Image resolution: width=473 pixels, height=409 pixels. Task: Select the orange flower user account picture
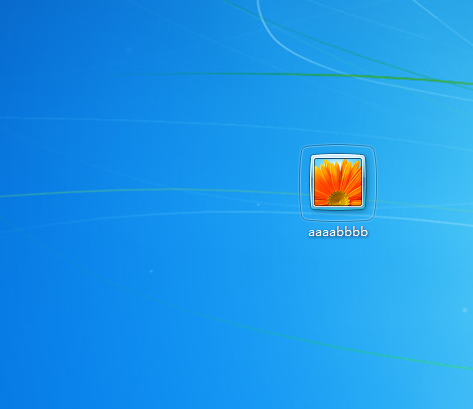tap(338, 182)
